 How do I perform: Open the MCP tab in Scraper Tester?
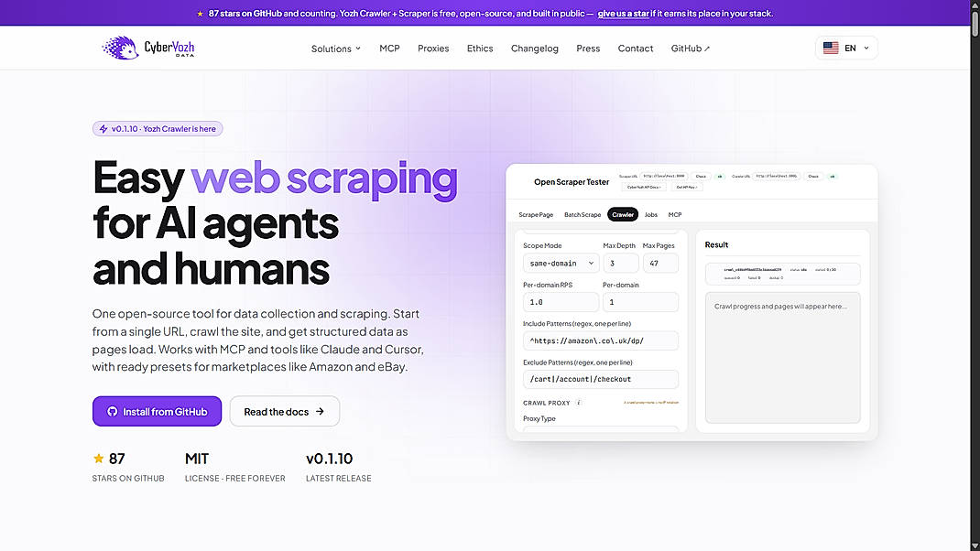[675, 214]
